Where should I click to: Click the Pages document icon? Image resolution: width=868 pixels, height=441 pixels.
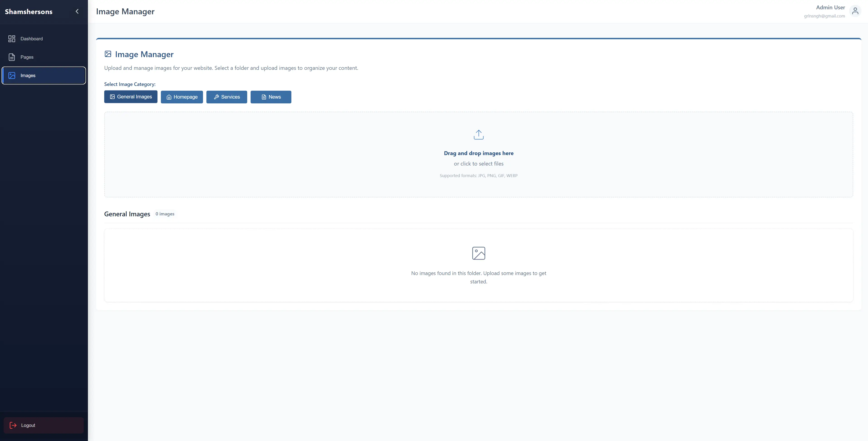[x=12, y=57]
